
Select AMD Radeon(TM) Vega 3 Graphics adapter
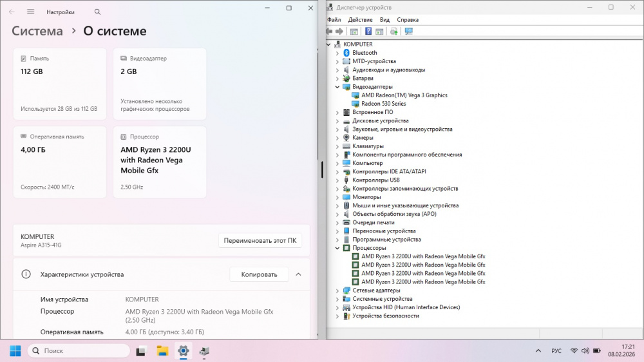(404, 95)
